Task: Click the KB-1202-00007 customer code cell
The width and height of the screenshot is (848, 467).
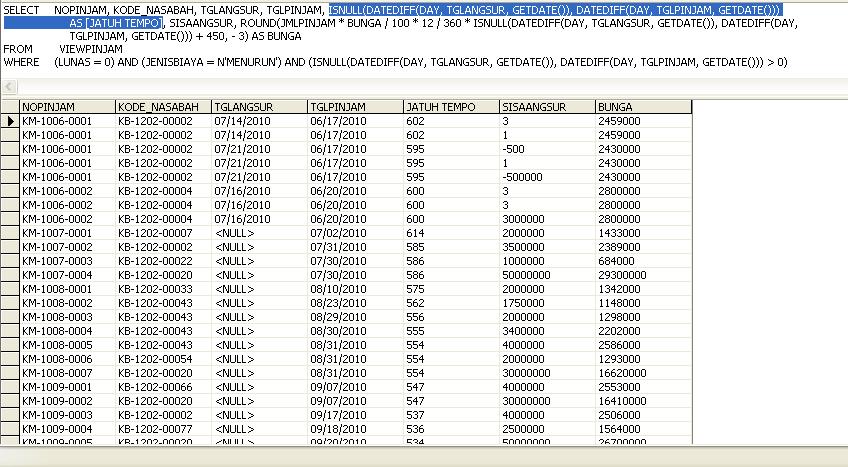Action: pos(163,233)
